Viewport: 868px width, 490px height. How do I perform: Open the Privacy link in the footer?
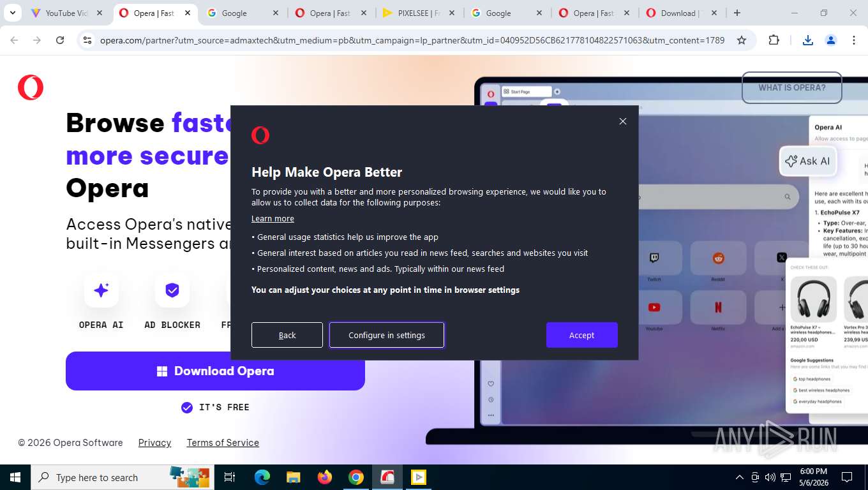[154, 442]
